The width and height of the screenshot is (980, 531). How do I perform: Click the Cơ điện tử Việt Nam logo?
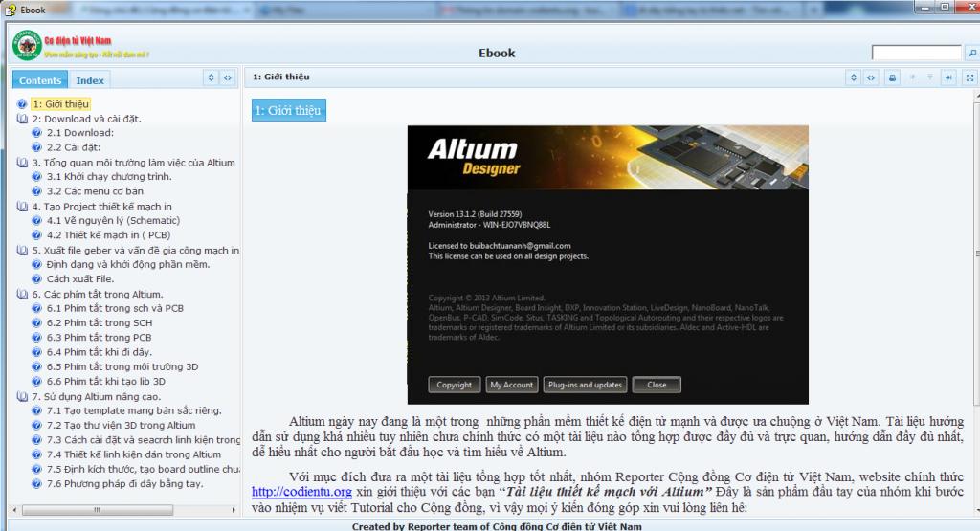point(27,46)
